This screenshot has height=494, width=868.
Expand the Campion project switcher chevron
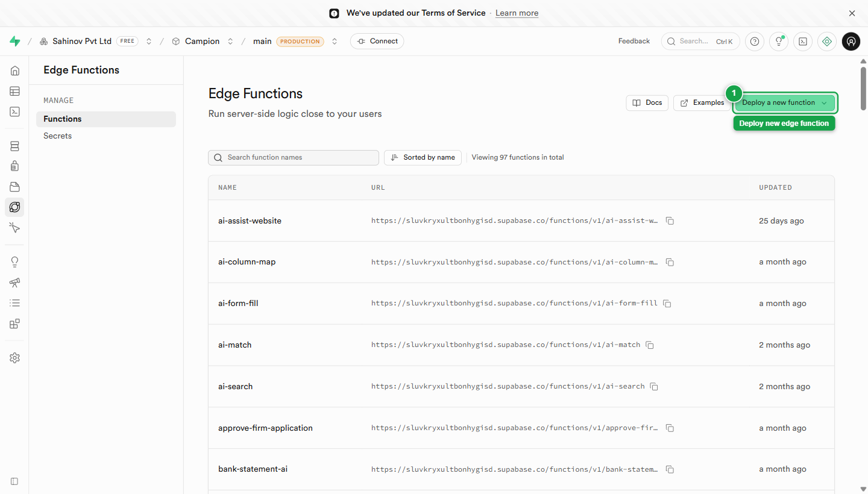(x=231, y=42)
